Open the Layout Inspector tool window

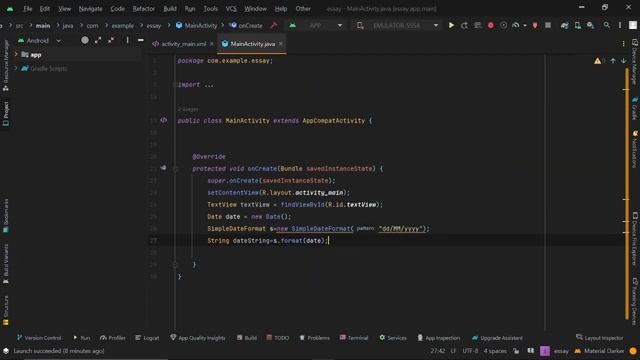point(599,338)
